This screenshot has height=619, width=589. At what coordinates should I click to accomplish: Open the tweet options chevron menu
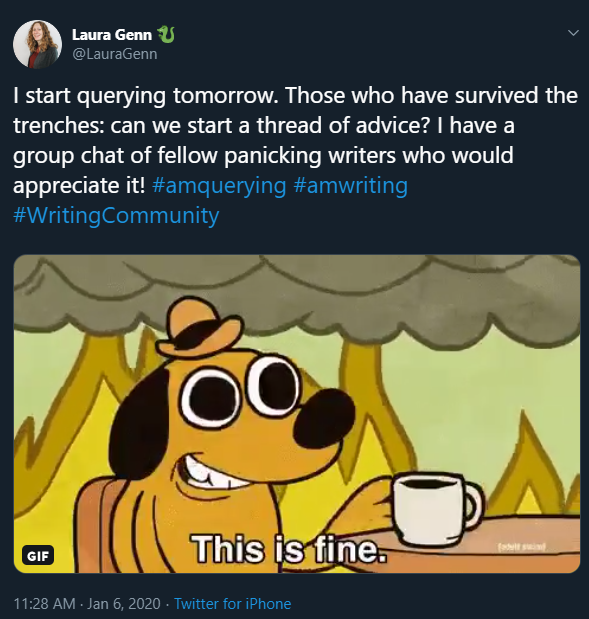click(x=573, y=33)
